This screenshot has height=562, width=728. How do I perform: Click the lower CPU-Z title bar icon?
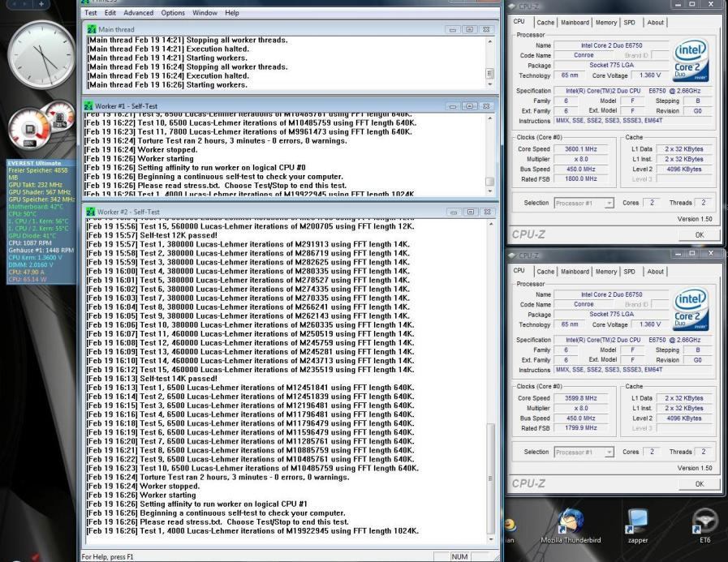pyautogui.click(x=511, y=255)
